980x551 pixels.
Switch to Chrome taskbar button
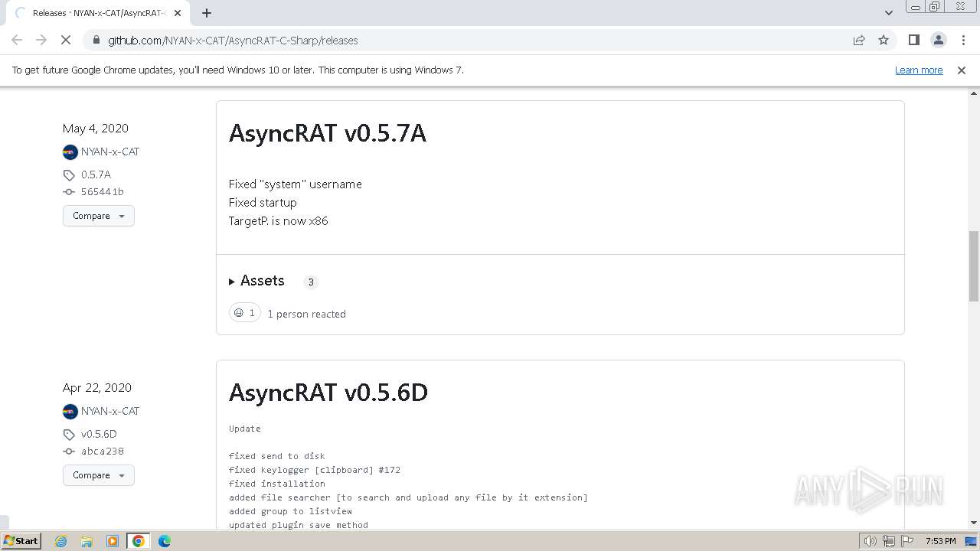click(x=139, y=541)
